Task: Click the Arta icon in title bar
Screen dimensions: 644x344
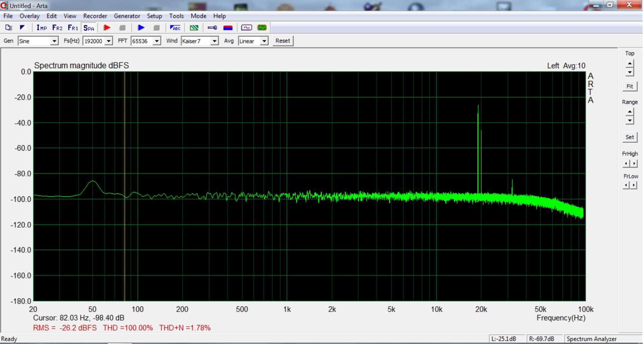Action: (x=4, y=5)
